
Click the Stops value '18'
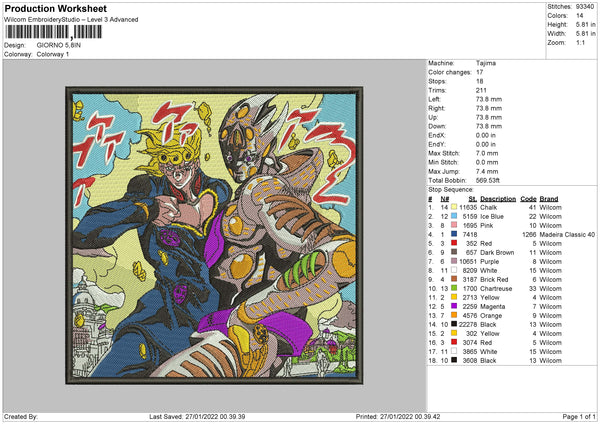tap(479, 81)
